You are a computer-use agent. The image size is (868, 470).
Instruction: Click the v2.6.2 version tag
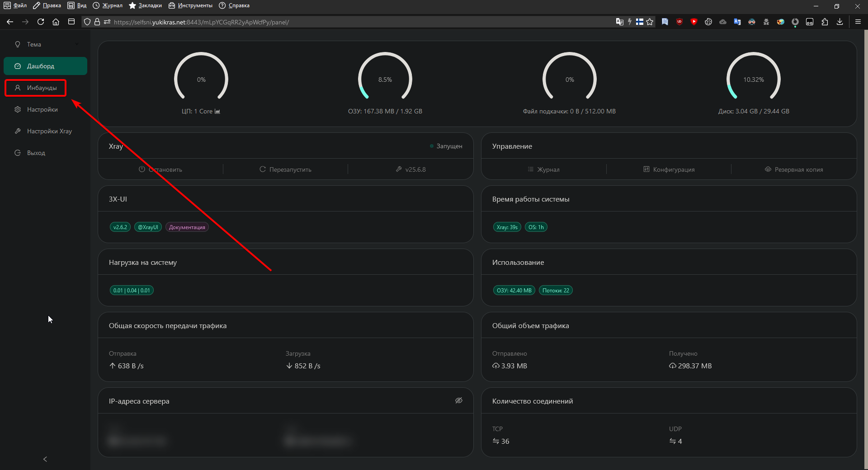coord(120,227)
